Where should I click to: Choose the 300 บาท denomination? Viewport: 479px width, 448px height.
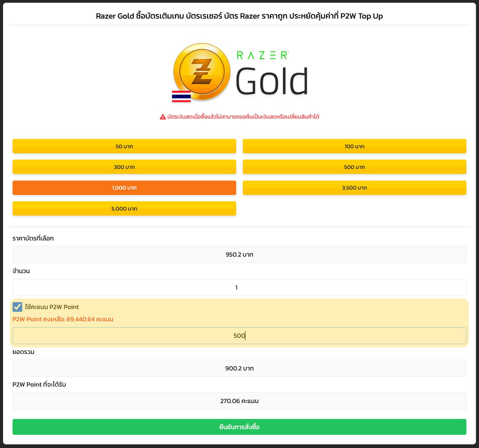[x=124, y=167]
